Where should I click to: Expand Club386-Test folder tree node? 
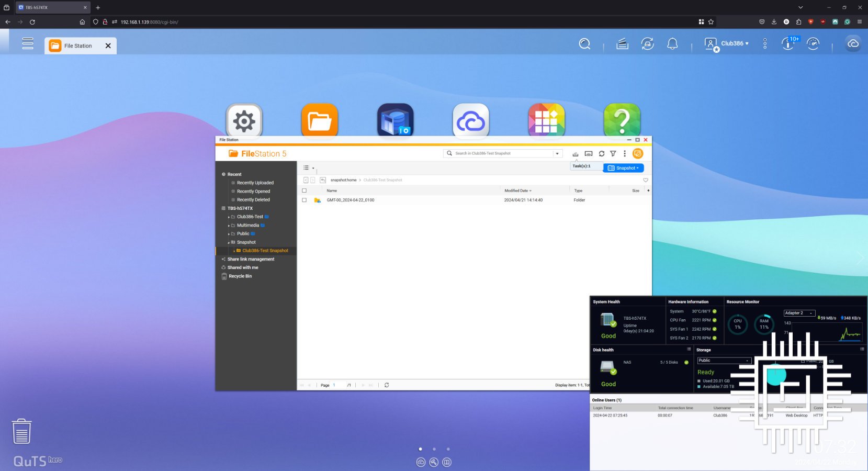pos(229,217)
